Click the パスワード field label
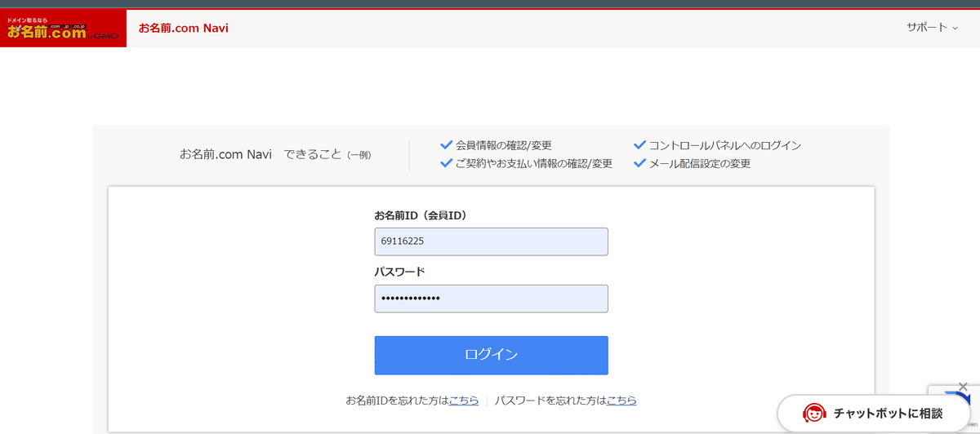Image resolution: width=980 pixels, height=434 pixels. coord(399,272)
